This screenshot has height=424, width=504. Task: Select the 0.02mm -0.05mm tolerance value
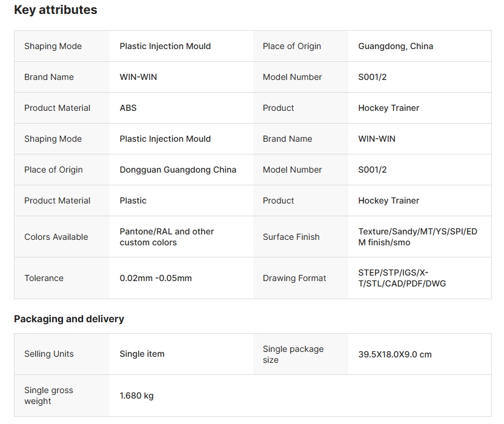(156, 278)
